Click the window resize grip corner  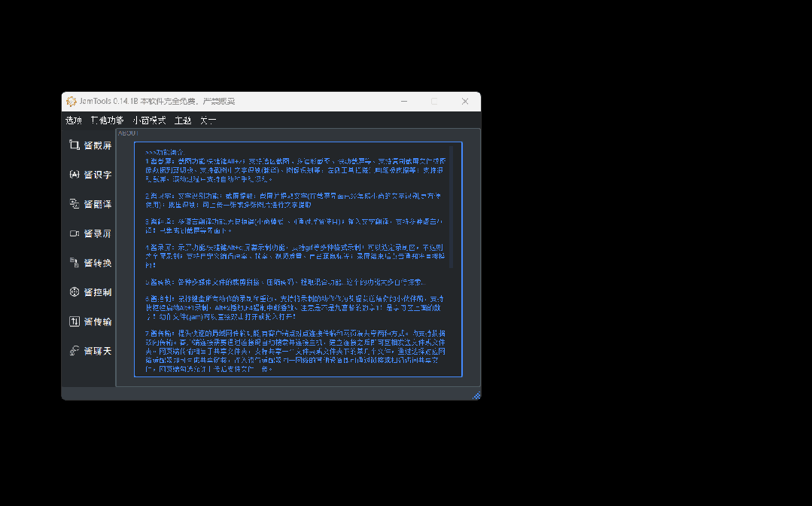point(476,395)
